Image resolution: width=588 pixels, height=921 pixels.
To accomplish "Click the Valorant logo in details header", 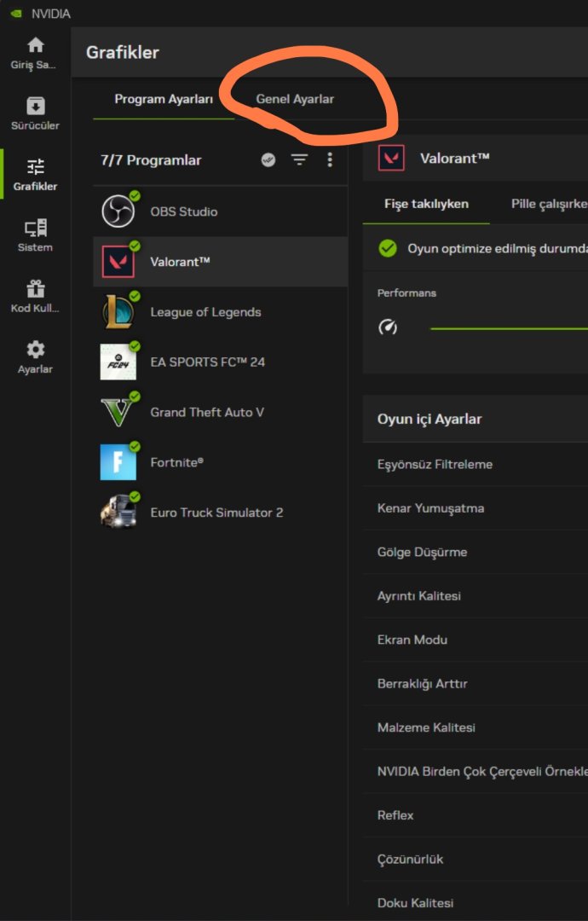I will pyautogui.click(x=391, y=158).
